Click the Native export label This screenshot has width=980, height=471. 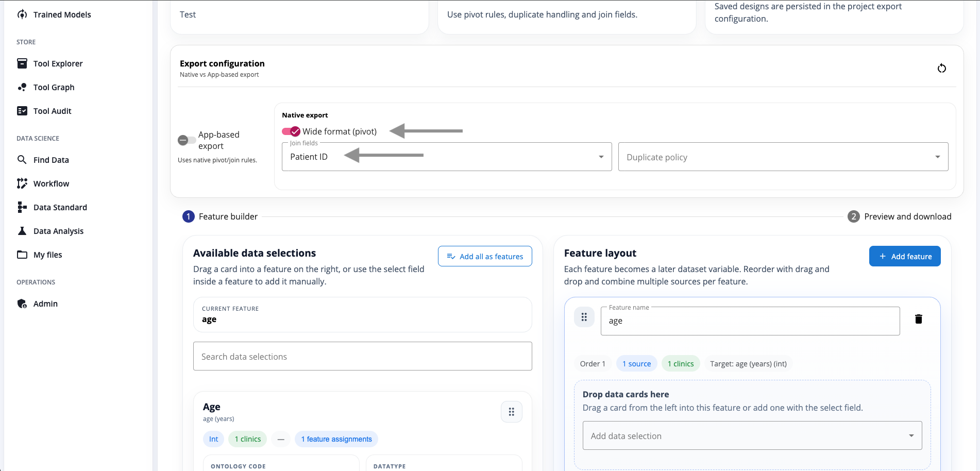pyautogui.click(x=305, y=115)
